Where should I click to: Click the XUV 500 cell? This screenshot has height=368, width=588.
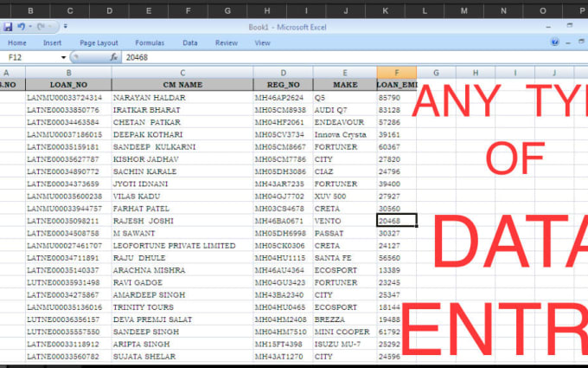(x=345, y=197)
